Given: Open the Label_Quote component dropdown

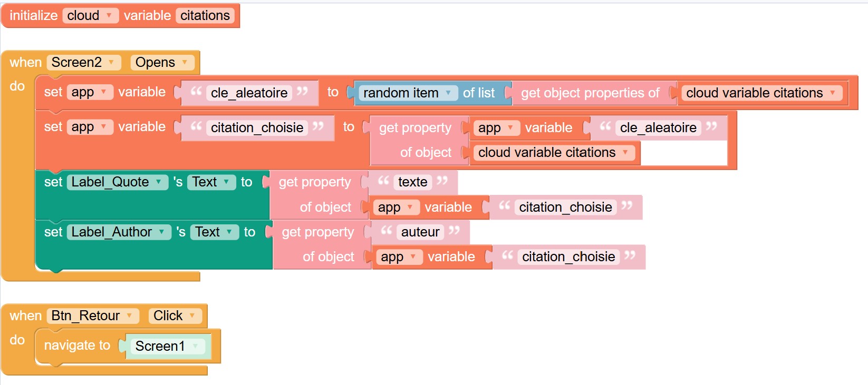Looking at the screenshot, I should pyautogui.click(x=158, y=182).
